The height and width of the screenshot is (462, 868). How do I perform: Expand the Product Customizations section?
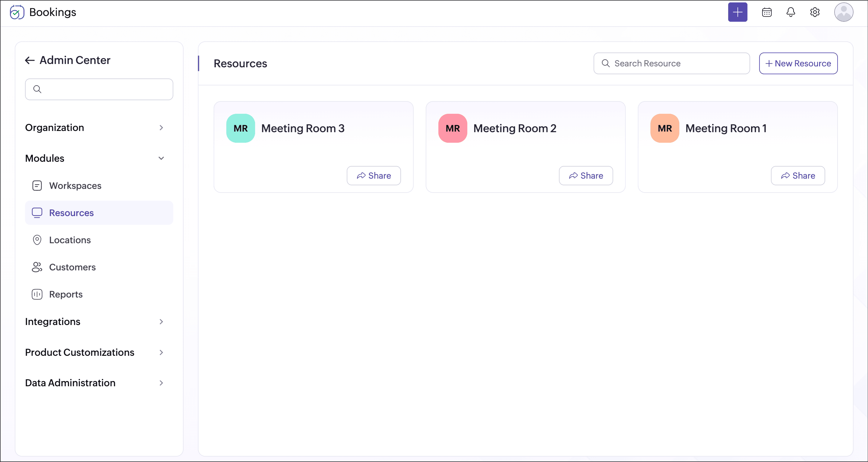pos(99,352)
